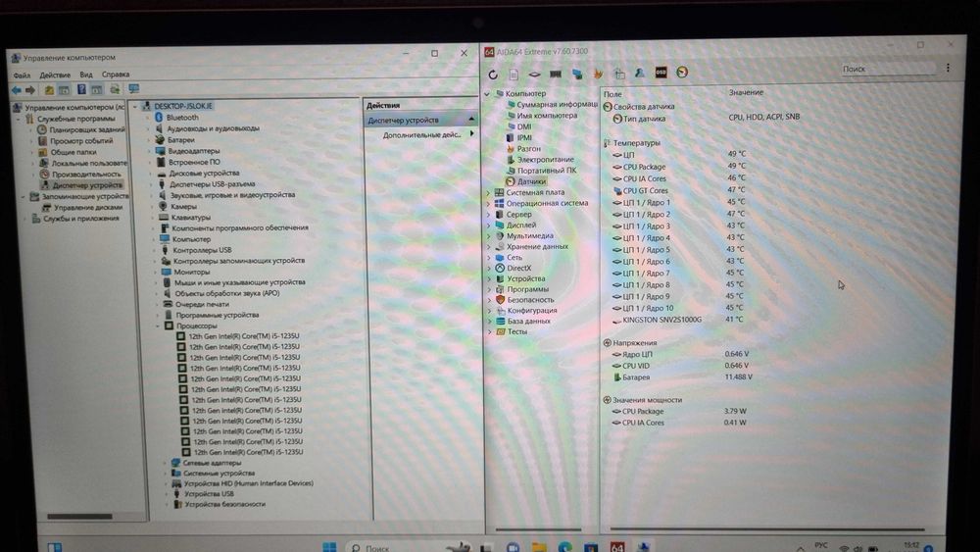Select Электропитание in AIDA64 tree

coord(544,160)
